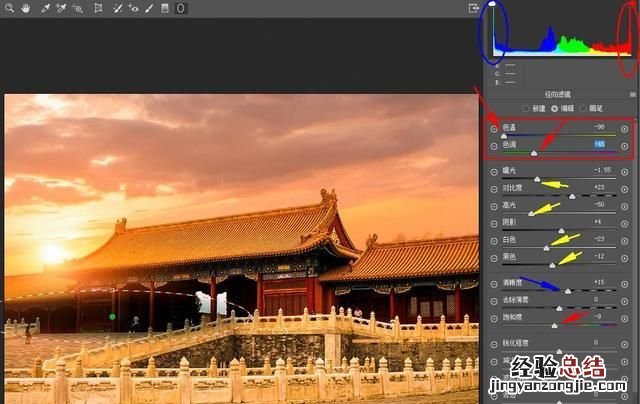
Task: Decrease 阴影 with its minus button
Action: (494, 224)
